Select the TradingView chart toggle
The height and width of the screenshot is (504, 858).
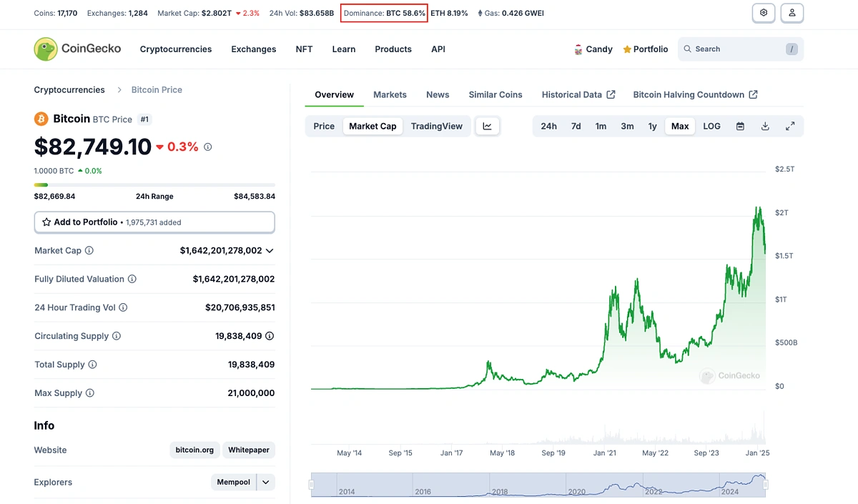[x=437, y=126]
